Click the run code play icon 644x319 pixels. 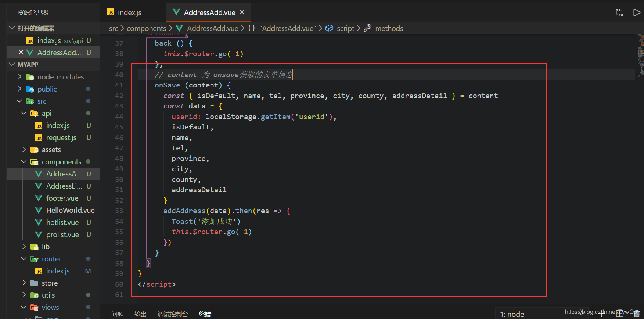[x=637, y=12]
